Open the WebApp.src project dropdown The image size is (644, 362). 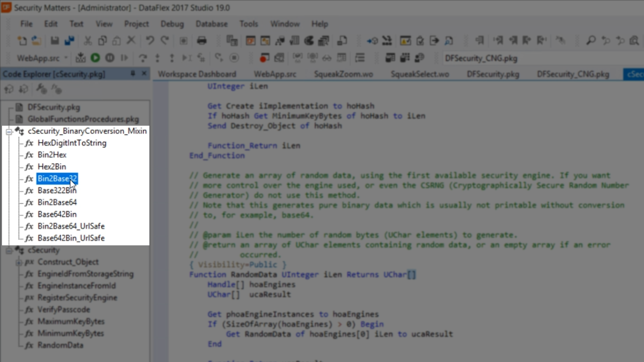tap(66, 58)
